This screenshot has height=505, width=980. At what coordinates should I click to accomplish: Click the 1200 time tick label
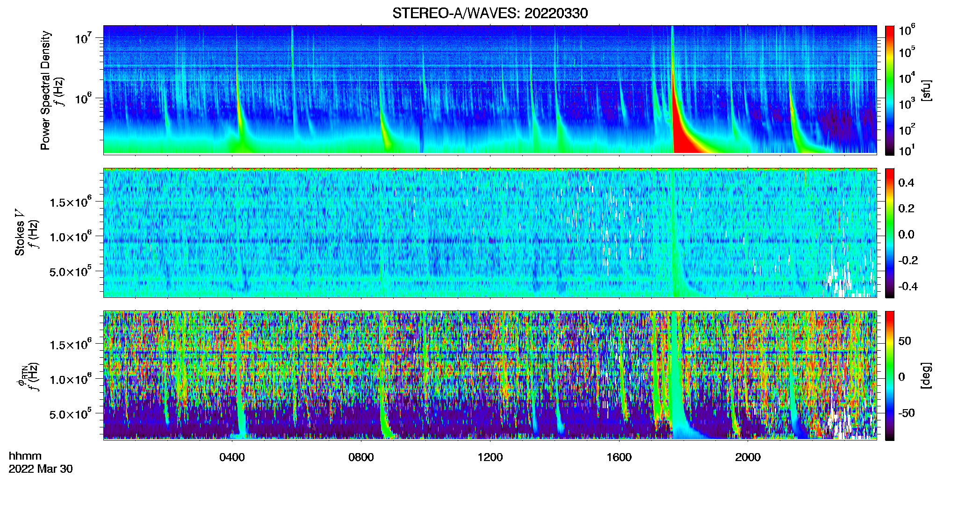pyautogui.click(x=490, y=457)
